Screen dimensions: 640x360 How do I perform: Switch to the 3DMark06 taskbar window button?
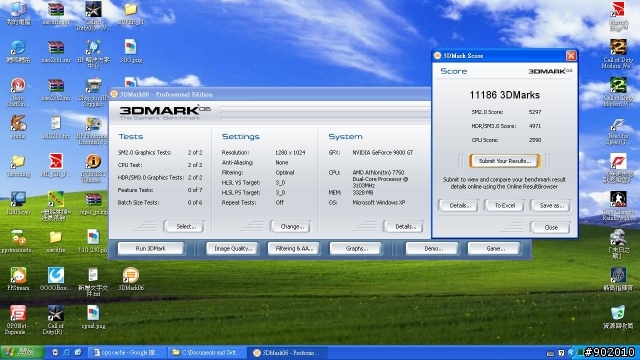click(288, 353)
